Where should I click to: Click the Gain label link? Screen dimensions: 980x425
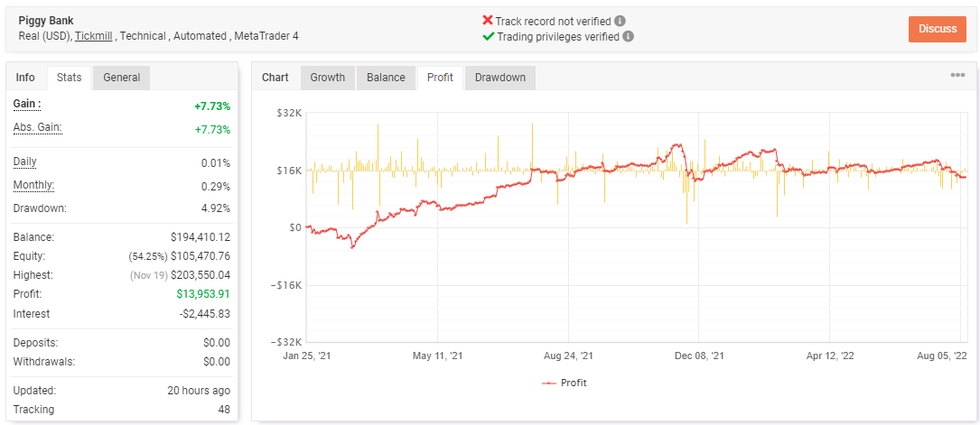27,105
